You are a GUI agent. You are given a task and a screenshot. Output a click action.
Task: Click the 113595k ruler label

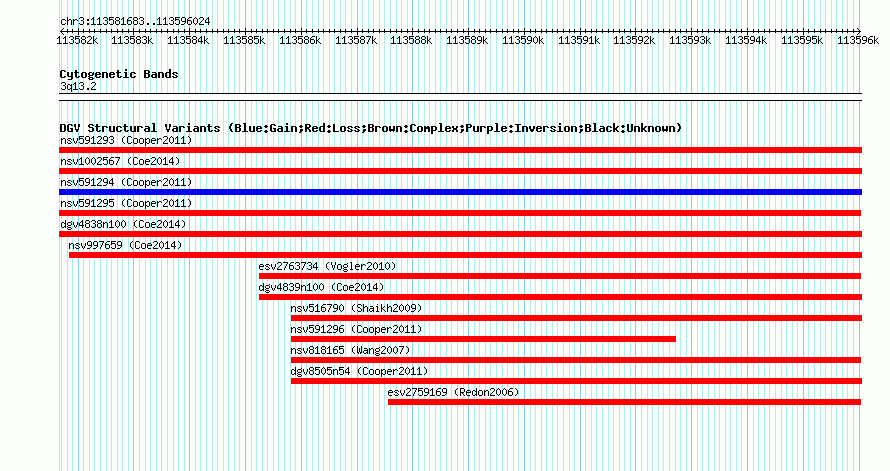[802, 40]
